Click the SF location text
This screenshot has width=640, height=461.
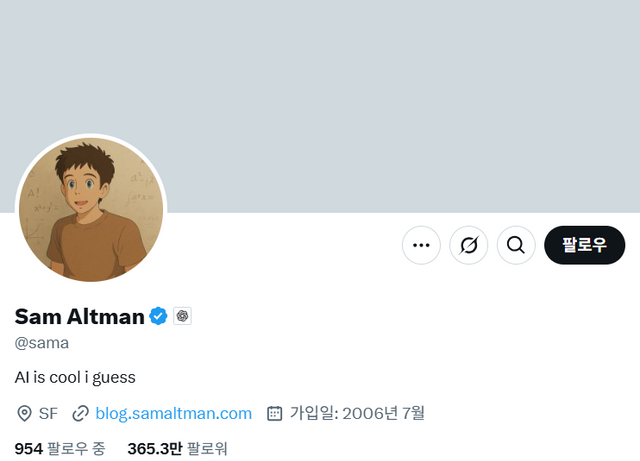tap(48, 413)
